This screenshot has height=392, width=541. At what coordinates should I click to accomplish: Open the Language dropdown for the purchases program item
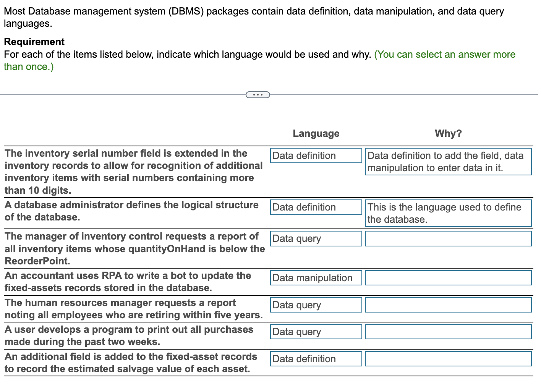tap(316, 331)
